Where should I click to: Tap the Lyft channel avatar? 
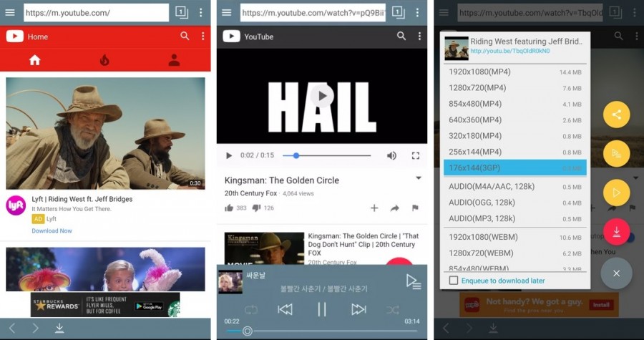pos(16,205)
